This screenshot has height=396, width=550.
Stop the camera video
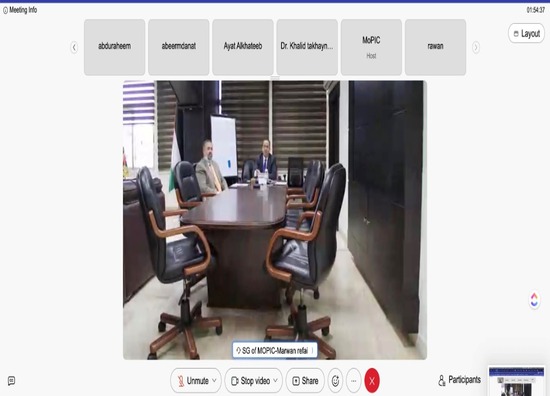(250, 381)
